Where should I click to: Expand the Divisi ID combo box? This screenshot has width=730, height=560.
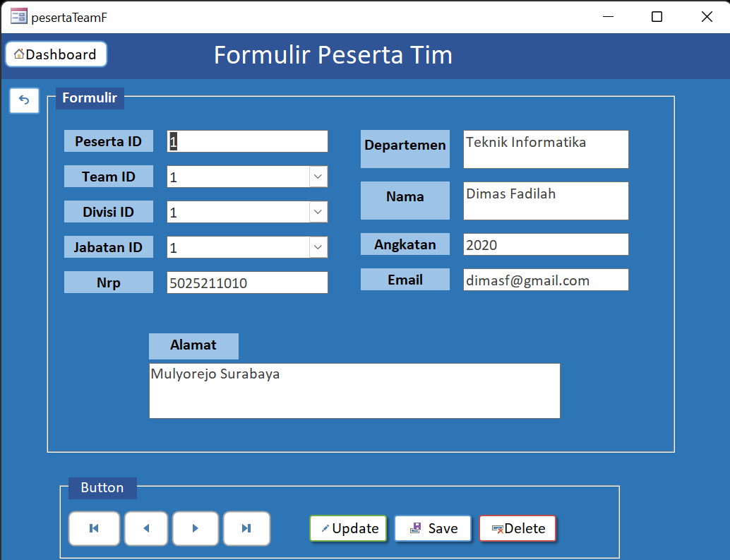click(x=318, y=211)
